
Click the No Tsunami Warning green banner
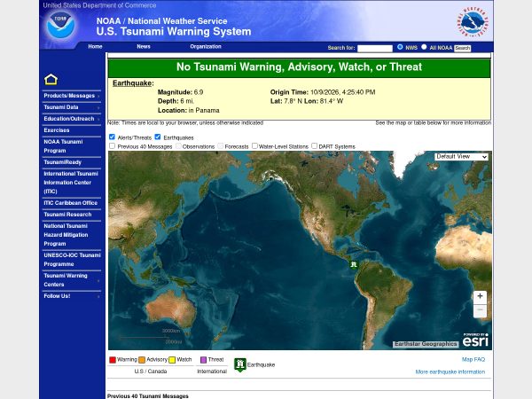(300, 67)
